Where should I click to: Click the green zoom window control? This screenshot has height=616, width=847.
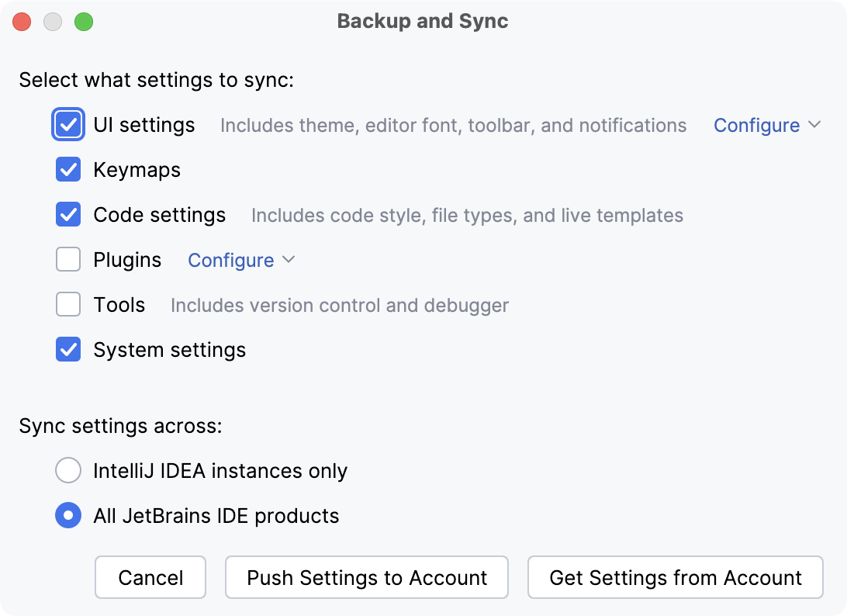84,22
